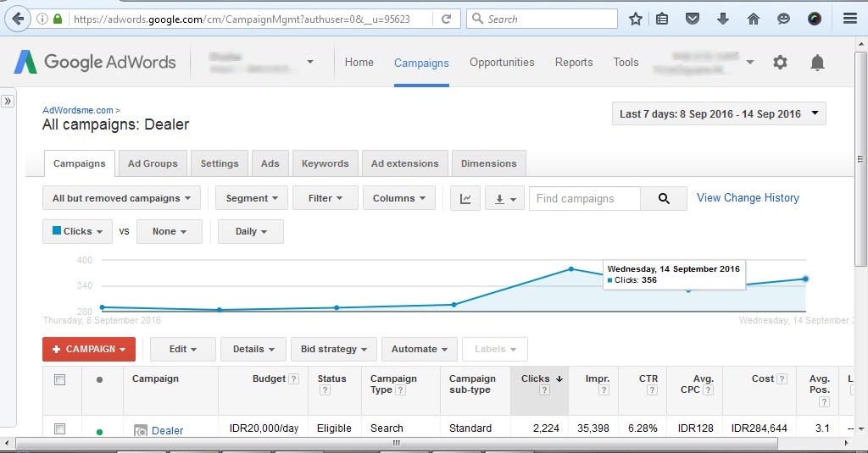Click the campaign search magnifier button

(x=664, y=198)
